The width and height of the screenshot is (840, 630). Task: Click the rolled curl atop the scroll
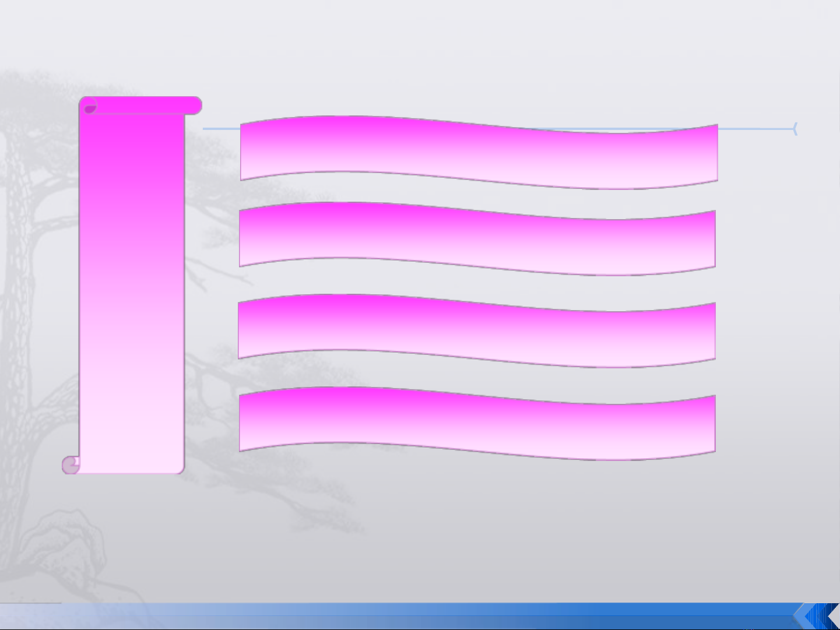(x=89, y=107)
